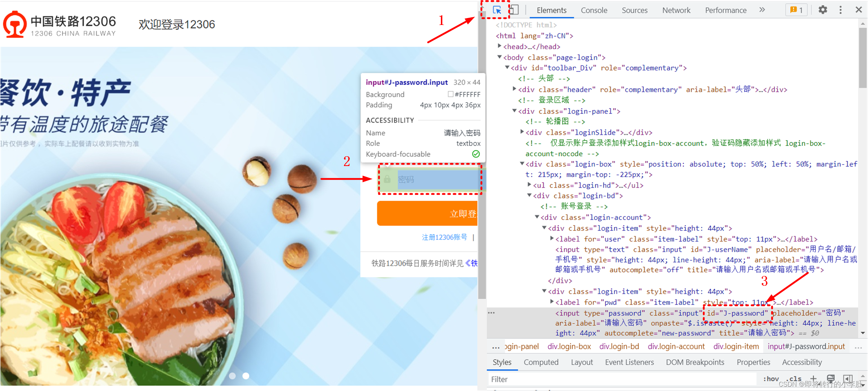868x391 pixels.
Task: Open the DevTools three-dot customize menu
Action: click(841, 10)
